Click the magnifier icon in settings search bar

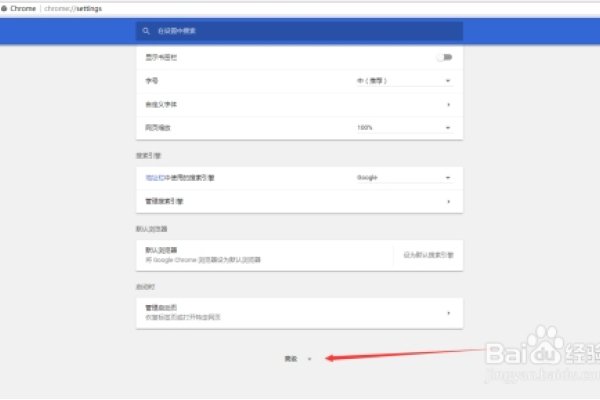click(146, 31)
